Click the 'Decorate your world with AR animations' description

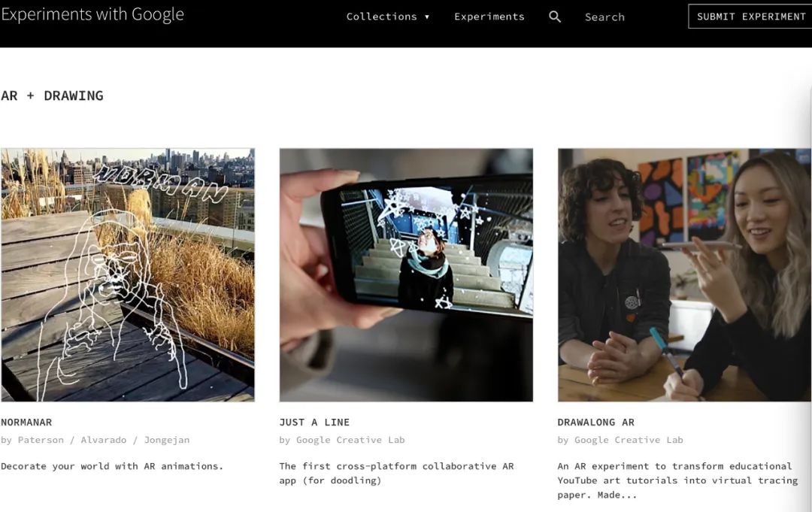point(112,466)
